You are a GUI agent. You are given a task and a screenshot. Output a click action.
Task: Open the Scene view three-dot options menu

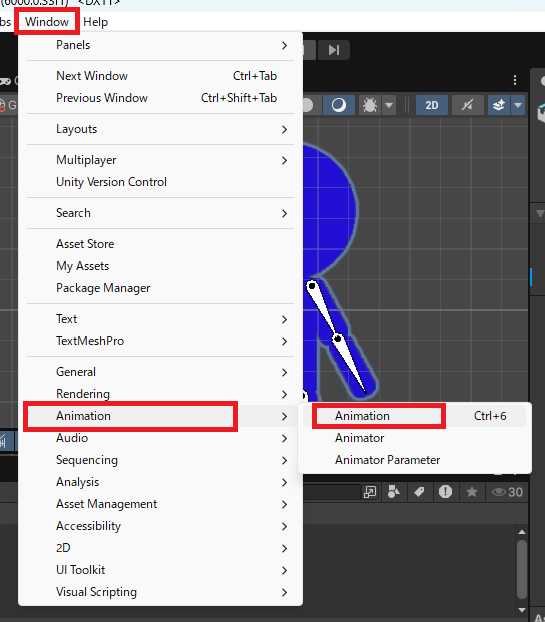[515, 81]
